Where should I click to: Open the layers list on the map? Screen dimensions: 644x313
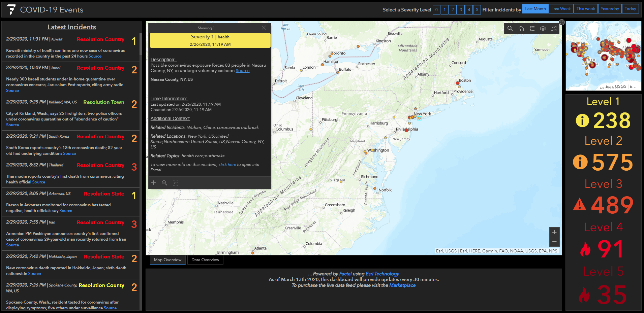pos(543,29)
